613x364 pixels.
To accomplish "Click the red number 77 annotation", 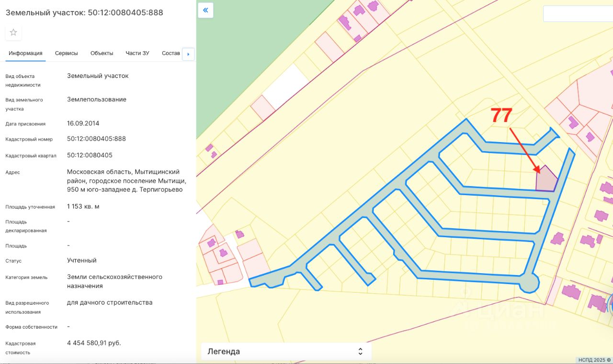I will coord(501,116).
